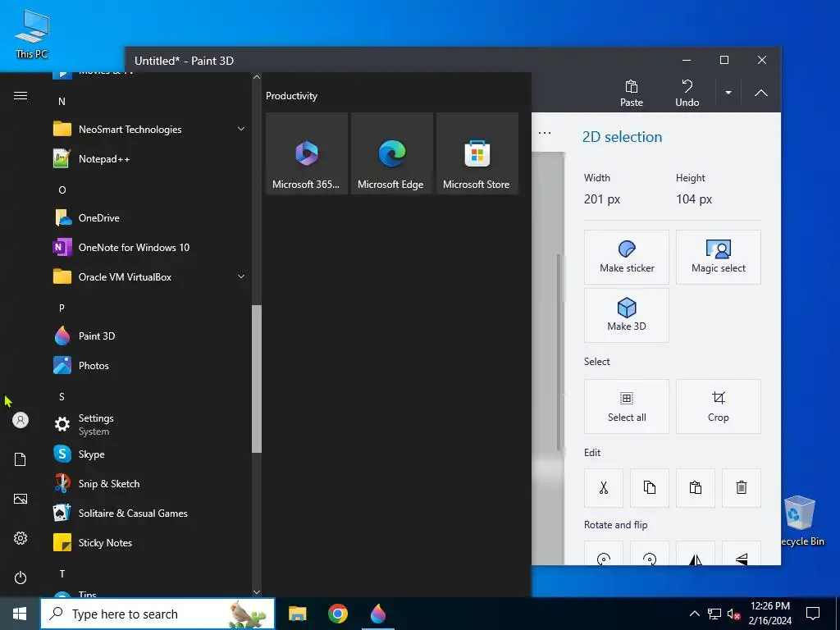This screenshot has width=840, height=630.
Task: Click the Paint 3D taskbar icon
Action: pos(378,614)
